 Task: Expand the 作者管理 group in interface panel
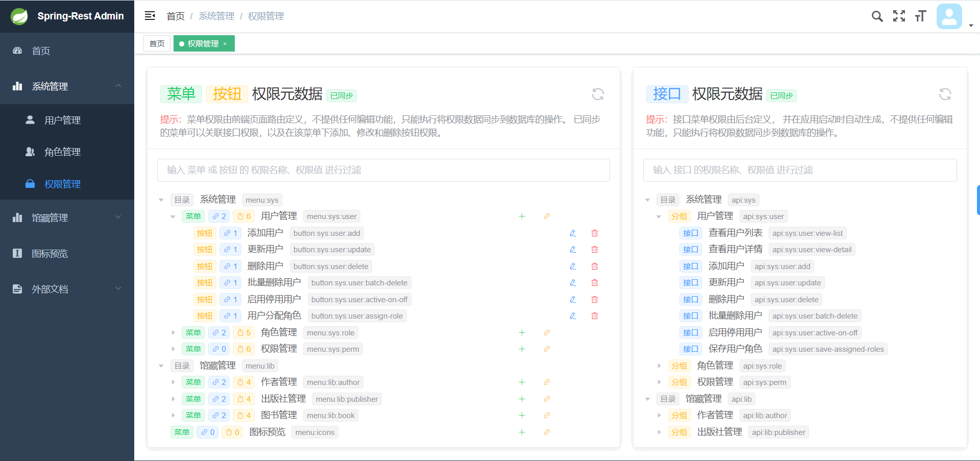[659, 415]
